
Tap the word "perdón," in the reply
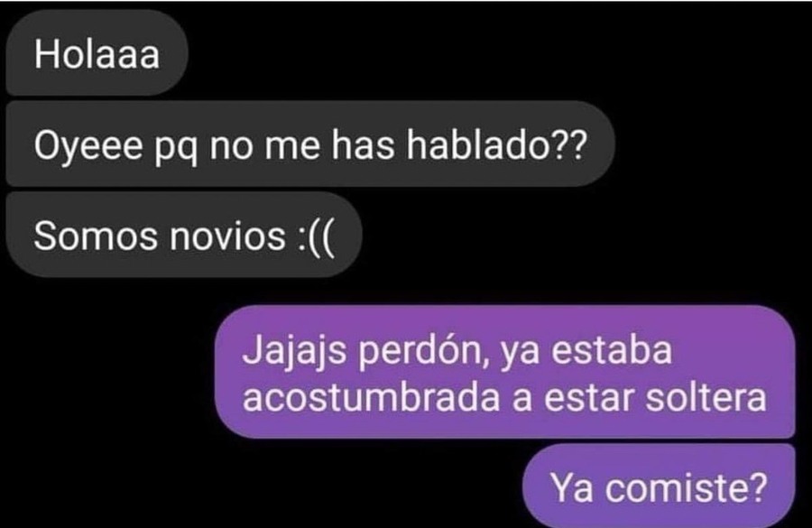(x=424, y=352)
